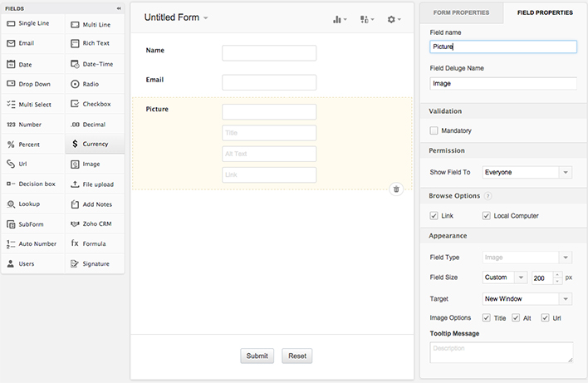Open the Show Field To dropdown
Image resolution: width=588 pixels, height=383 pixels.
tap(527, 172)
